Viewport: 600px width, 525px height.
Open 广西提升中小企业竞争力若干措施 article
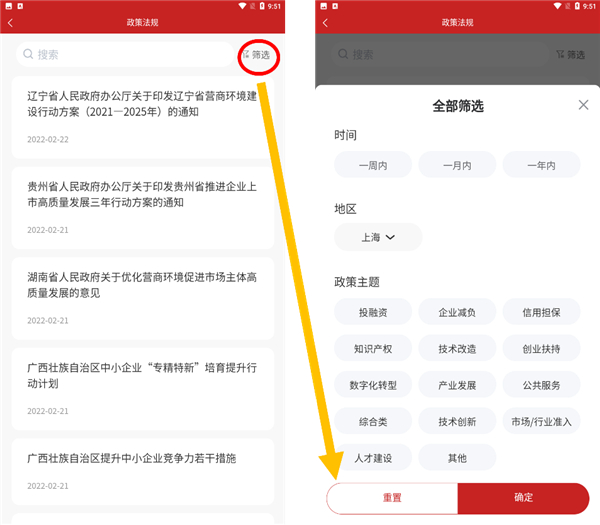pos(142,471)
